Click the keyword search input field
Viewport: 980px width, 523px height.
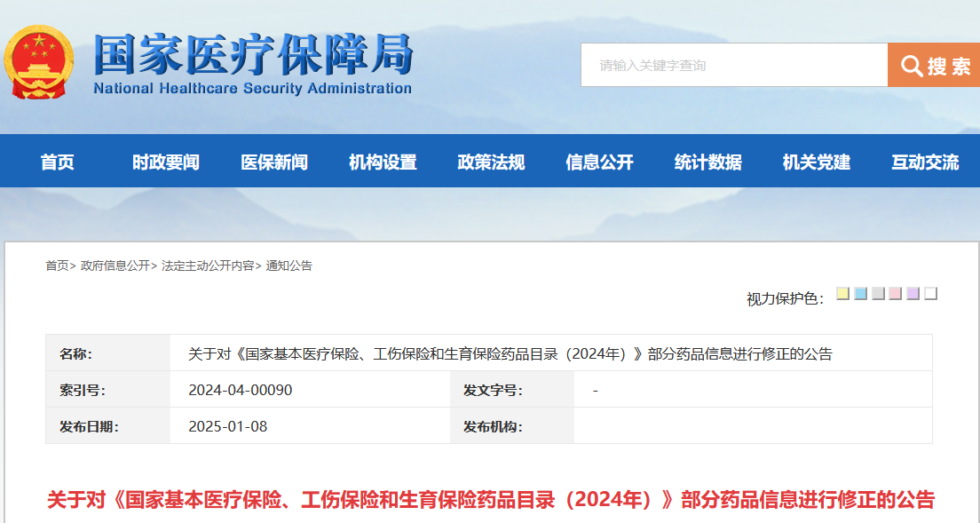734,65
